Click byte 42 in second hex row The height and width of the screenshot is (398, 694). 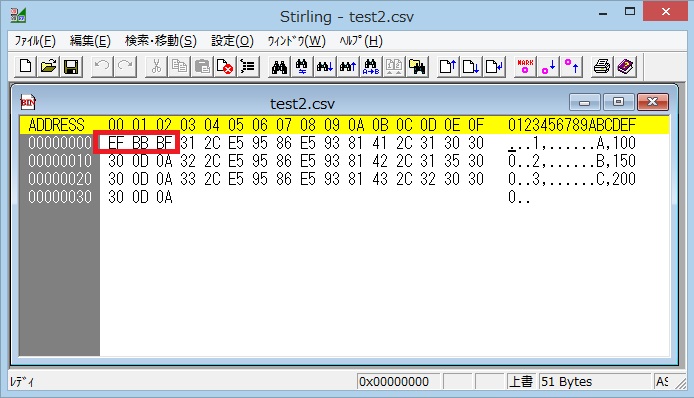(x=380, y=161)
